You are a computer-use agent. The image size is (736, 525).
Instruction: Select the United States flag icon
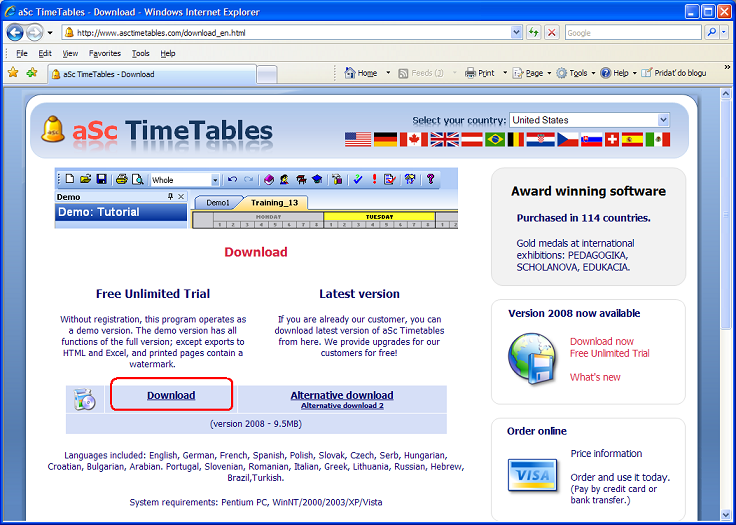tap(357, 140)
